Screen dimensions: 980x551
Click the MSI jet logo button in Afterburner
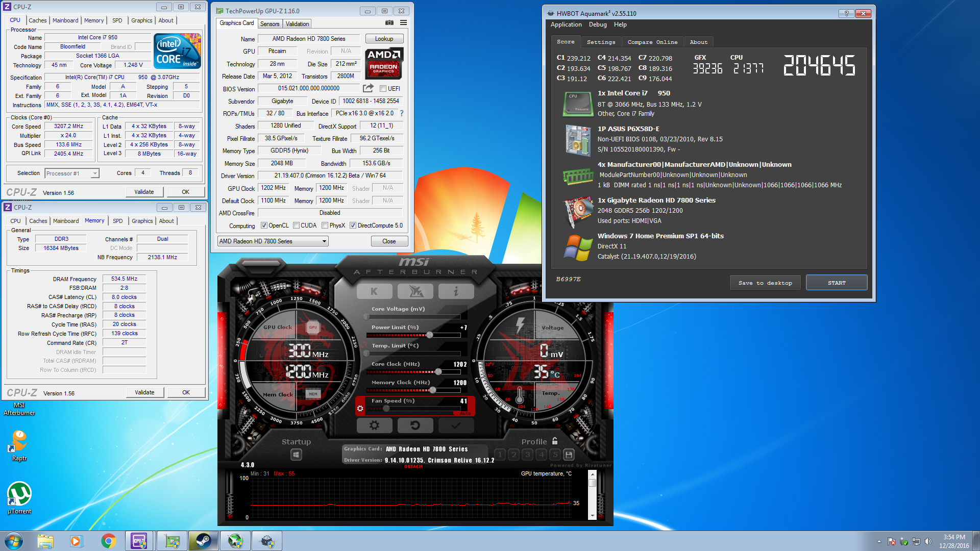(415, 291)
